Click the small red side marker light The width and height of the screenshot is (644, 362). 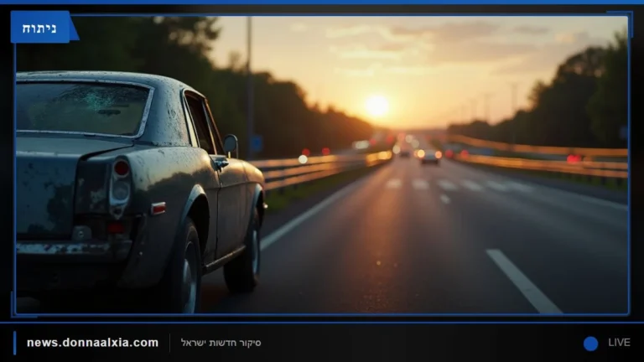[x=158, y=209]
